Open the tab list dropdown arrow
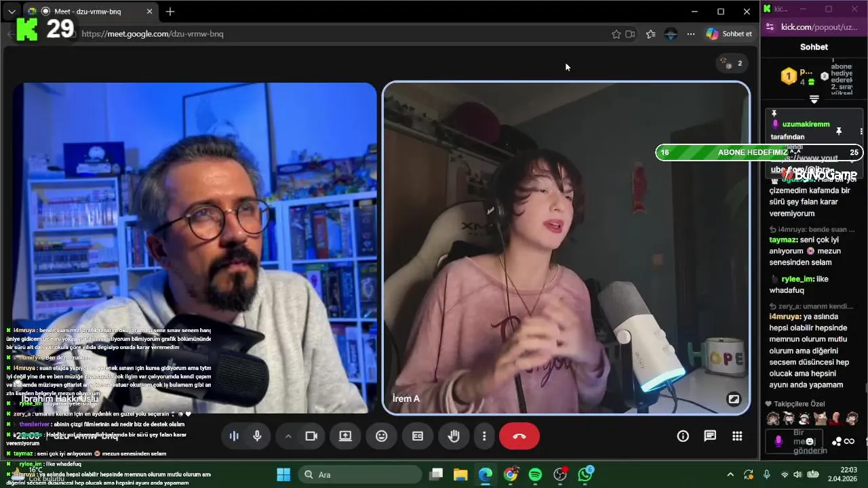868x488 pixels. click(x=12, y=12)
